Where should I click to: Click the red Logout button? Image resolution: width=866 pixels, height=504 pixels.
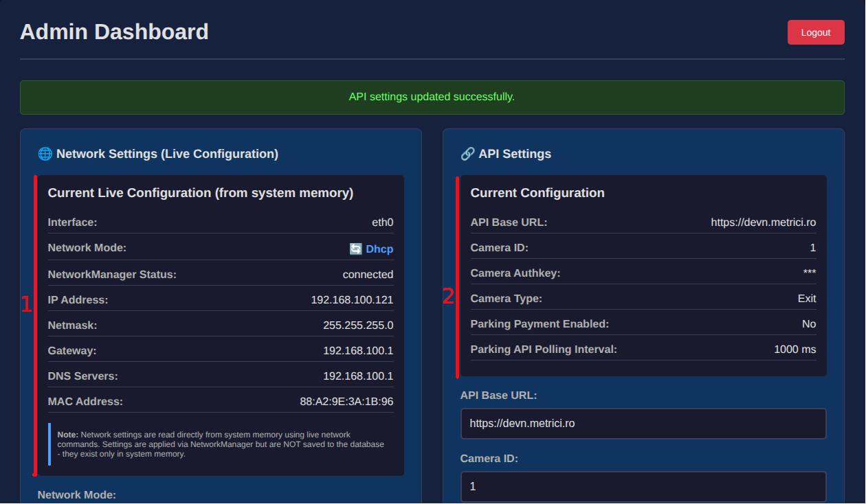(816, 32)
